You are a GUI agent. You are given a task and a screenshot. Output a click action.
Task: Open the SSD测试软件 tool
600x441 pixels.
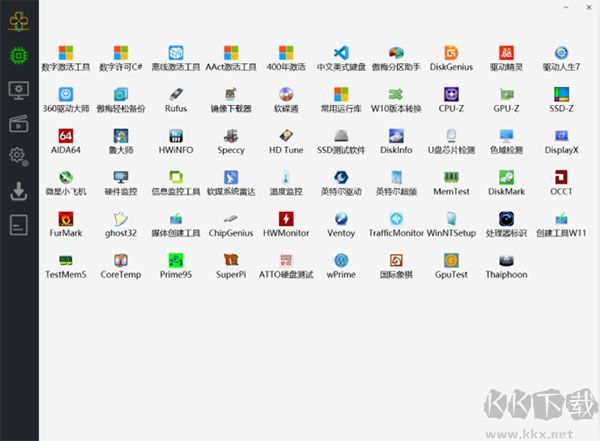coord(341,142)
